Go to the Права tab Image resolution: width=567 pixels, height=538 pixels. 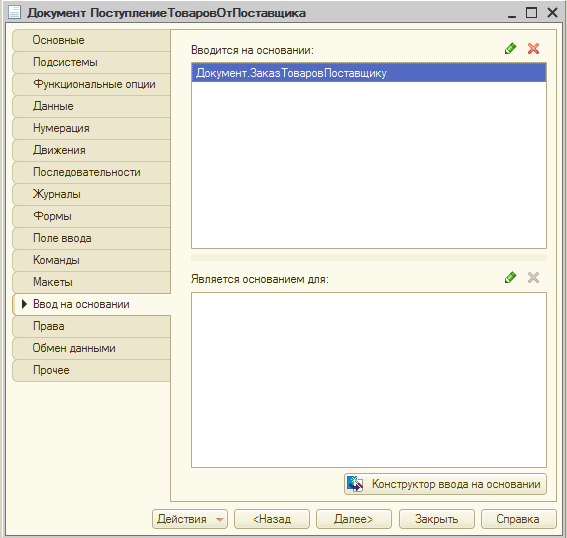click(91, 326)
